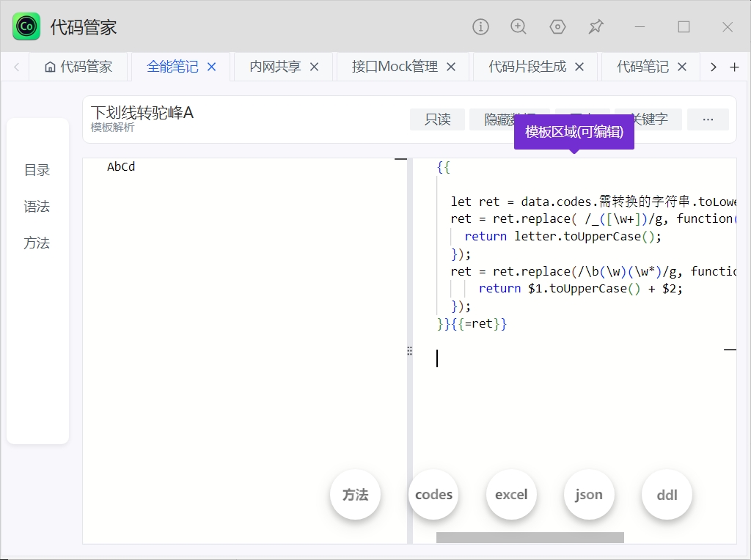Click the template editor horizontal scrollbar

(x=530, y=537)
